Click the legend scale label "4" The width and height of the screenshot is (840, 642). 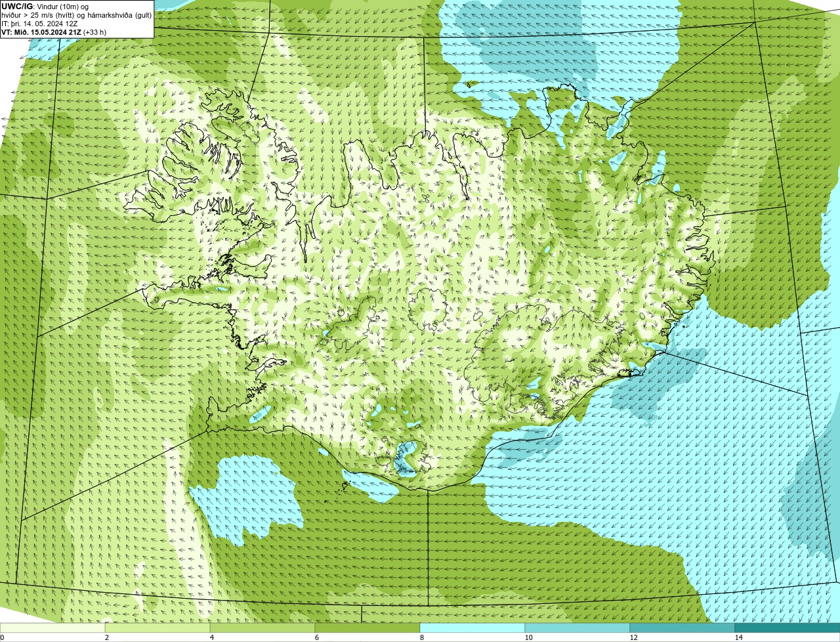click(x=211, y=637)
